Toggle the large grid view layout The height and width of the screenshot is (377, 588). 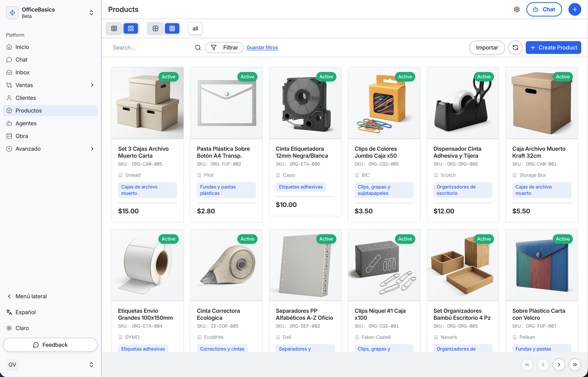131,28
